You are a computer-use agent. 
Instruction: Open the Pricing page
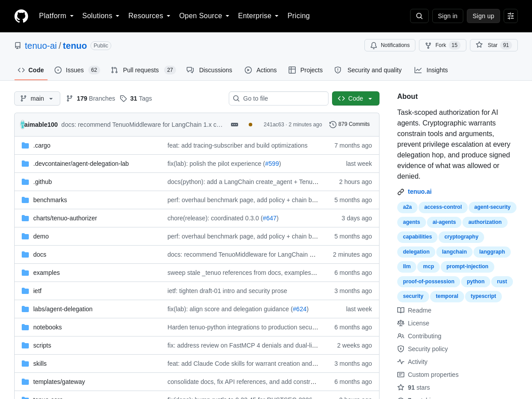[x=298, y=16]
